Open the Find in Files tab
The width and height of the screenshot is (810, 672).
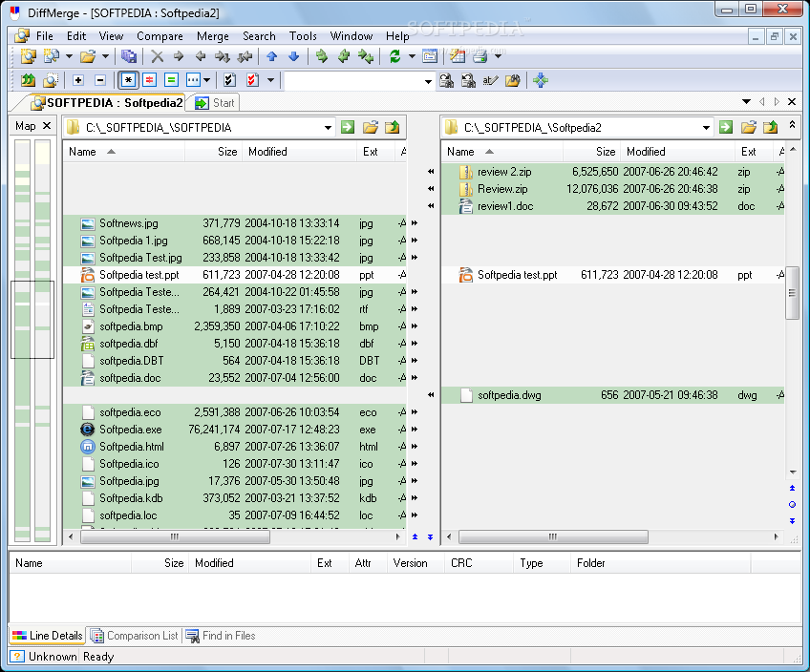point(221,636)
